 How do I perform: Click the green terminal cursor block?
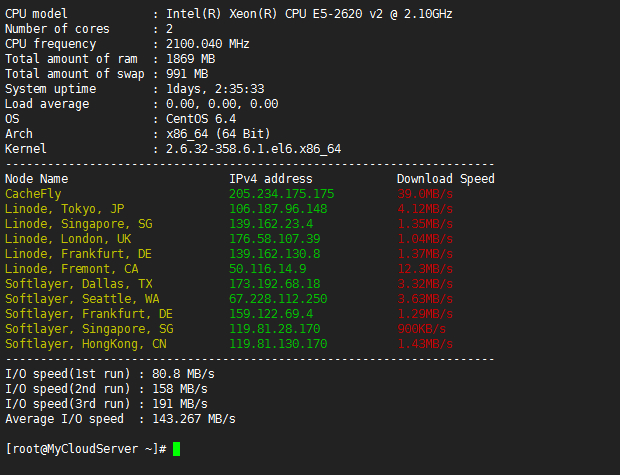pyautogui.click(x=176, y=449)
